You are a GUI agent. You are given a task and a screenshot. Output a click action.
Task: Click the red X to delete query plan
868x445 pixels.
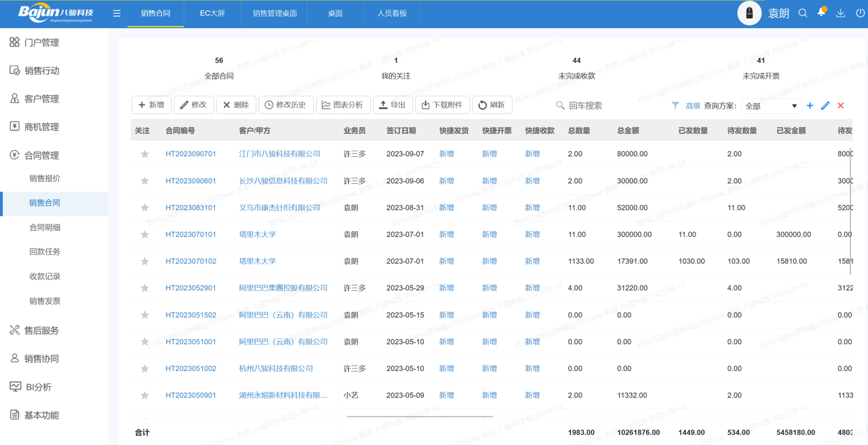pos(840,106)
